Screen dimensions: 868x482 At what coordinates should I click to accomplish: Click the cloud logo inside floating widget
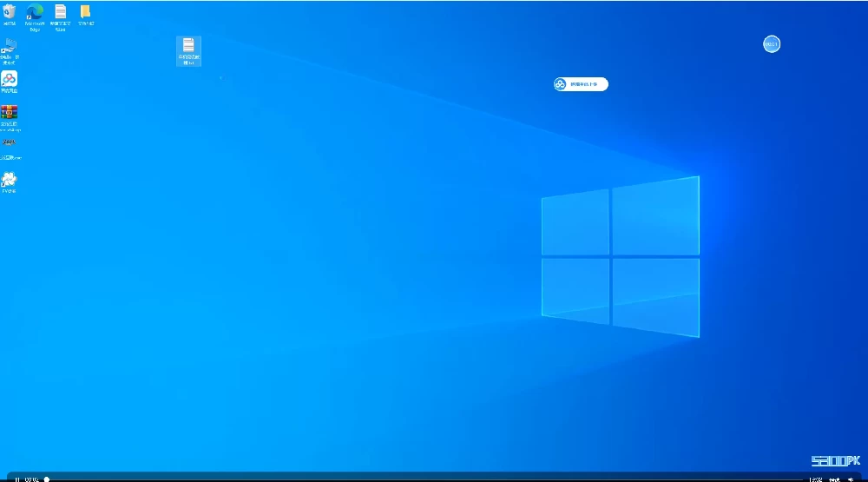[560, 84]
